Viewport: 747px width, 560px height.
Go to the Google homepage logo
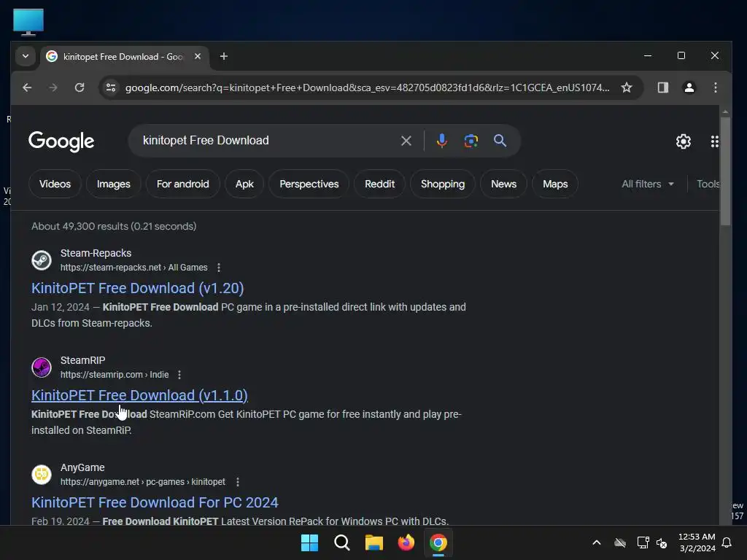pyautogui.click(x=61, y=141)
